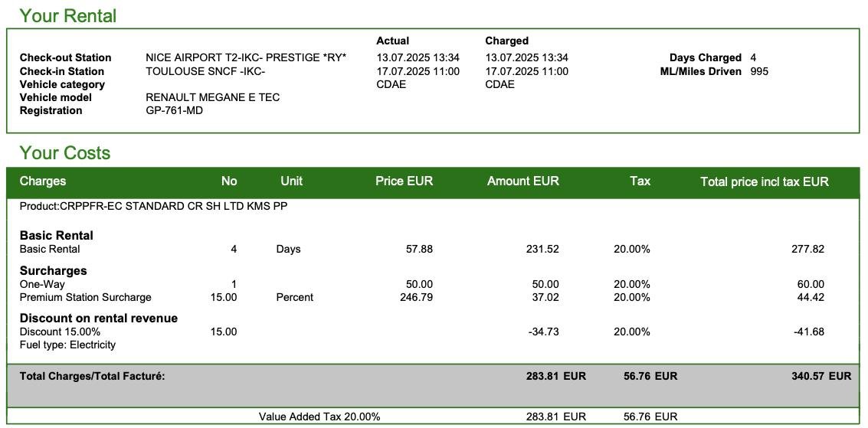Click the RENAULT MEGANE E TEC vehicle model
The width and height of the screenshot is (868, 428).
pyautogui.click(x=212, y=97)
